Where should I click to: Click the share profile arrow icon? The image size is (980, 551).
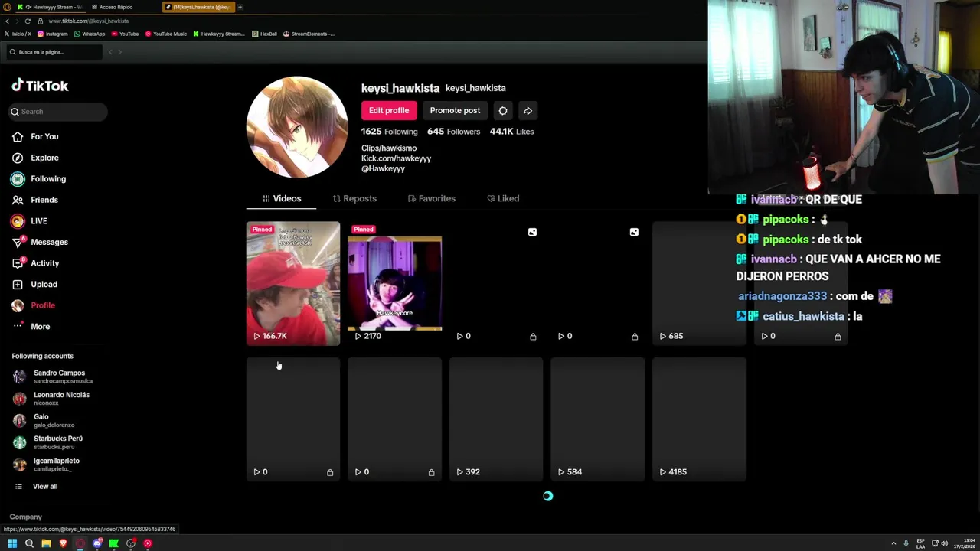[x=528, y=110]
